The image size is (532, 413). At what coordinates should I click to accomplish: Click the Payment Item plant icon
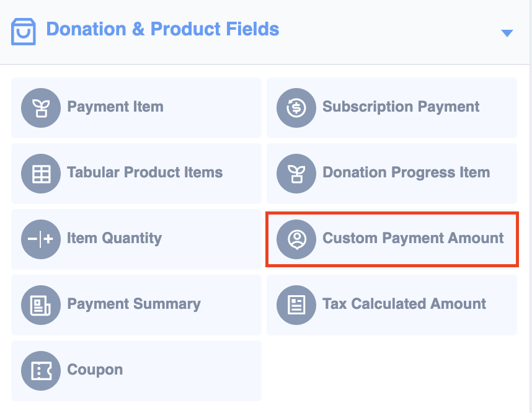pyautogui.click(x=41, y=108)
